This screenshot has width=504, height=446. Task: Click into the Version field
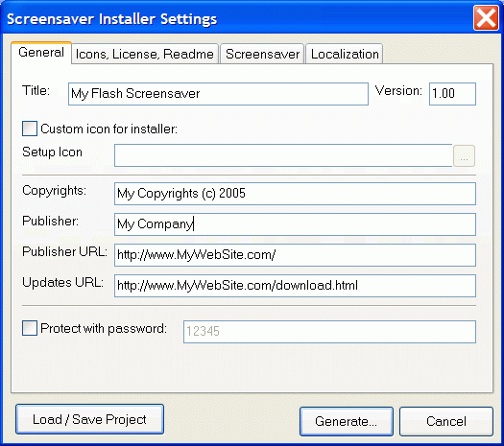click(452, 94)
